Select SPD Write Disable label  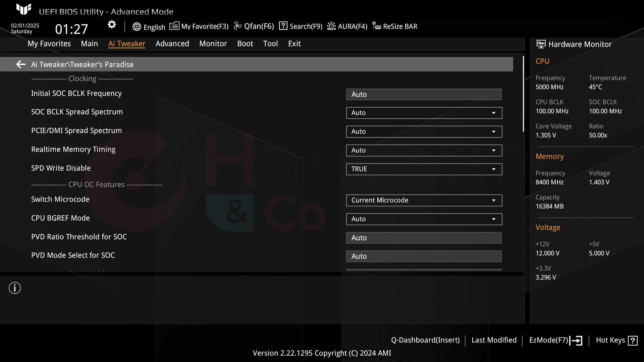pos(61,168)
